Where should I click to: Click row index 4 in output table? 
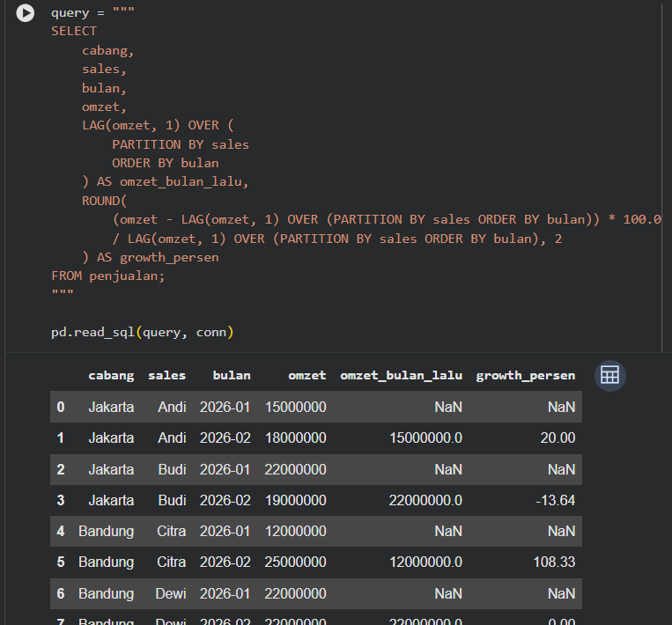point(61,531)
